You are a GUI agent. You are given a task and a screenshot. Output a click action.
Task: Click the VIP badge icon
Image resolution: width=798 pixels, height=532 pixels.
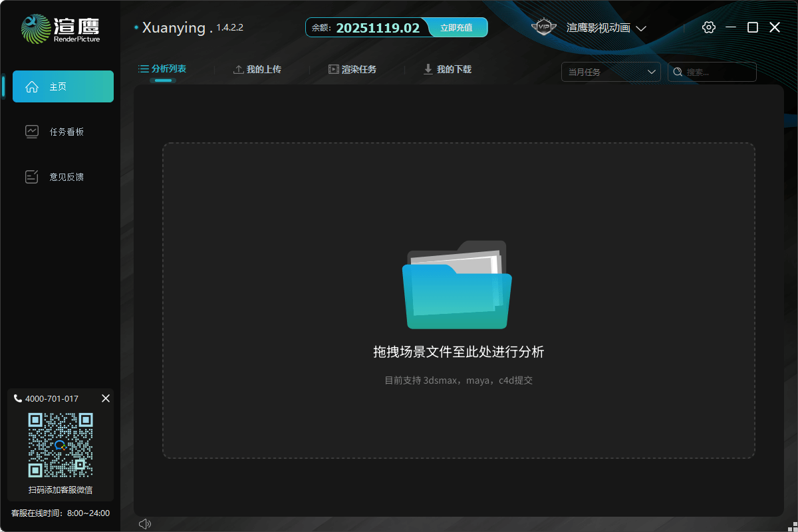tap(544, 27)
